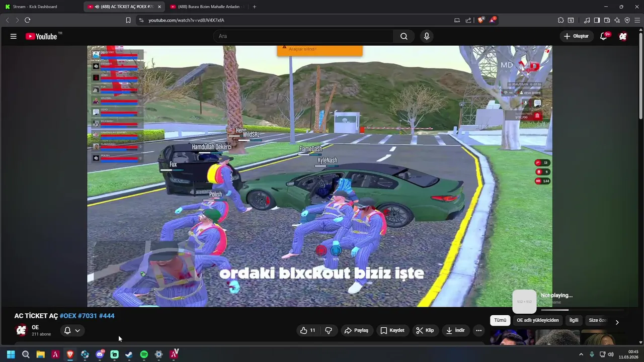The image size is (644, 362).
Task: Switch to the Burası Bizim Mahalle tab
Action: click(206, 7)
